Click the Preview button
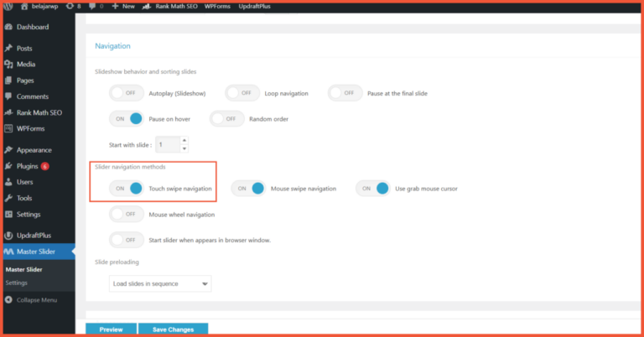This screenshot has height=337, width=644. [x=111, y=329]
